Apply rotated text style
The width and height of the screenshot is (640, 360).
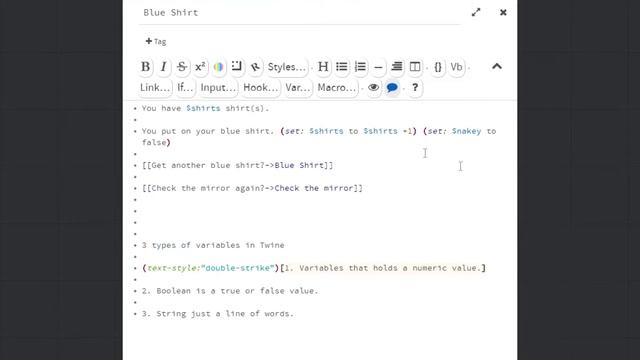pyautogui.click(x=255, y=67)
